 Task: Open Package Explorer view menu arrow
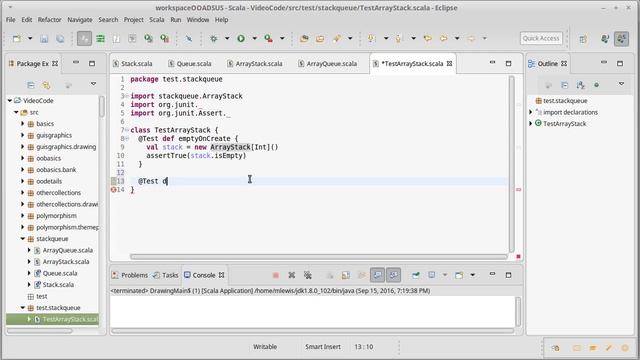[93, 84]
